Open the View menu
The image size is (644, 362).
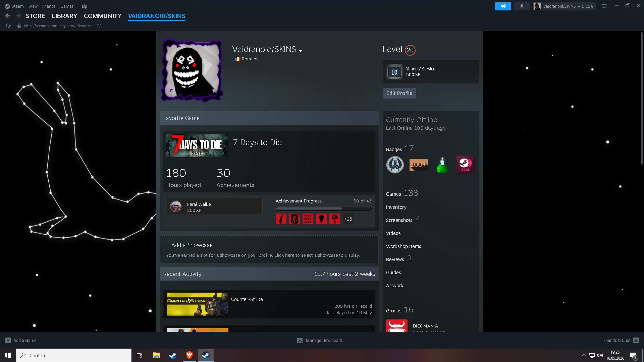click(x=33, y=6)
